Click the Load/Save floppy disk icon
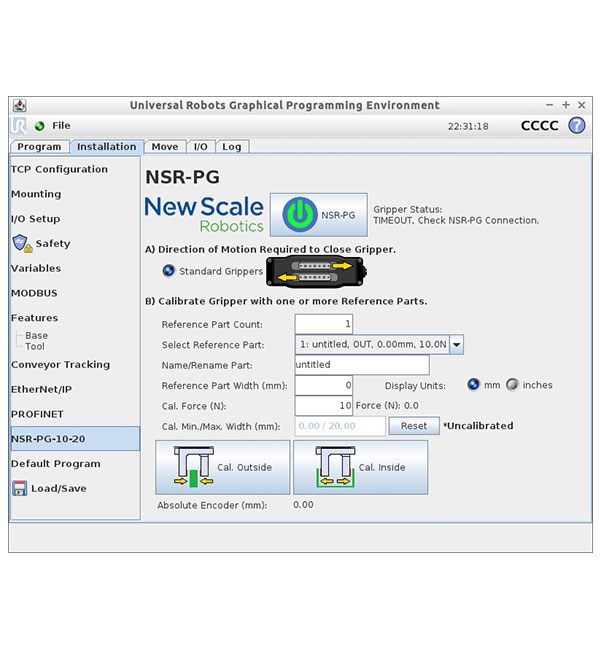The width and height of the screenshot is (600, 650). [19, 488]
